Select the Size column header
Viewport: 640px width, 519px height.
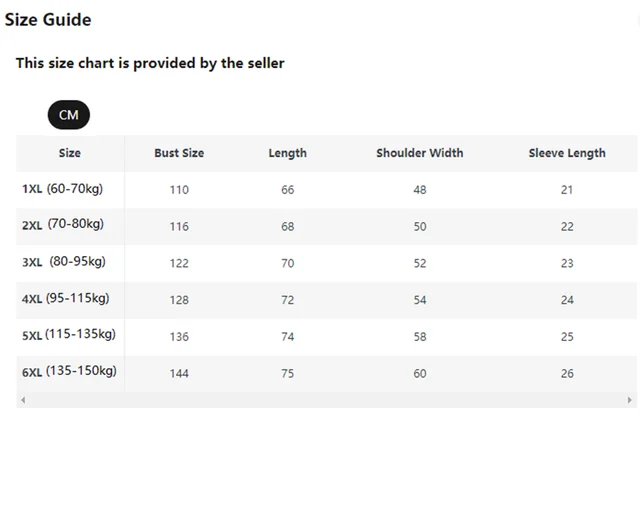pyautogui.click(x=70, y=153)
